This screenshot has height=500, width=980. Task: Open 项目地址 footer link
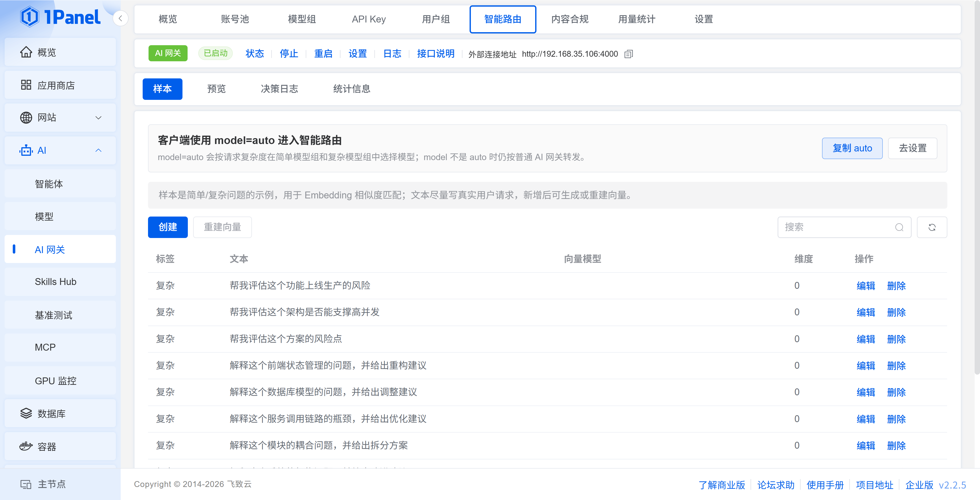pos(875,485)
